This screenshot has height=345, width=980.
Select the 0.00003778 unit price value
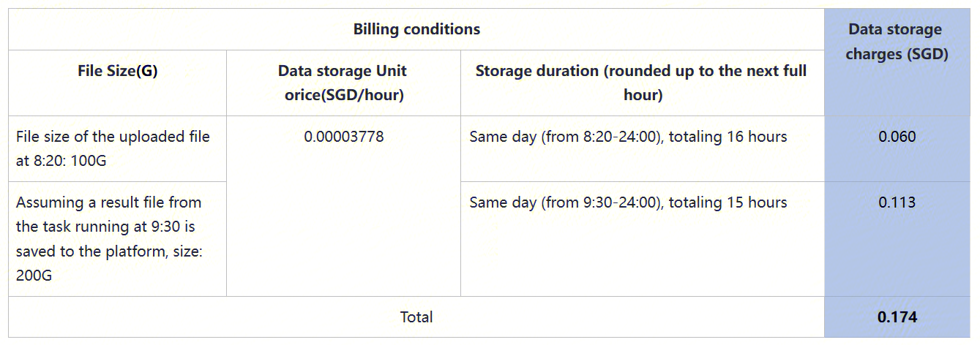(343, 137)
